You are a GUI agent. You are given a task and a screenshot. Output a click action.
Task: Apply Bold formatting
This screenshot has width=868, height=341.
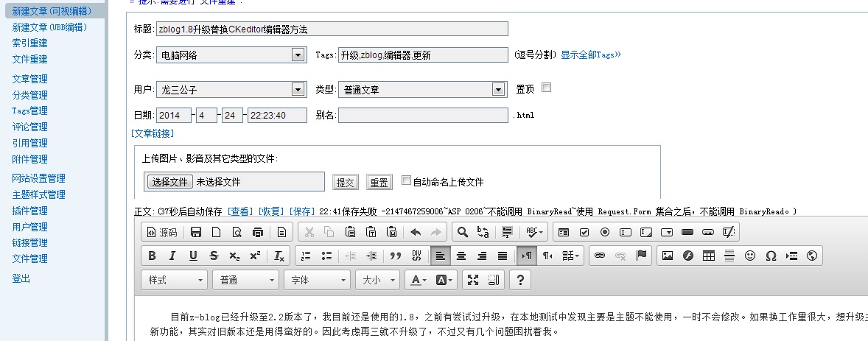(x=152, y=256)
